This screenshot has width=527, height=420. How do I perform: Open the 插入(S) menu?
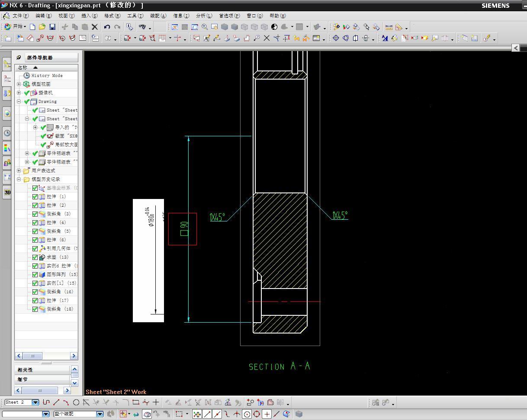click(89, 16)
